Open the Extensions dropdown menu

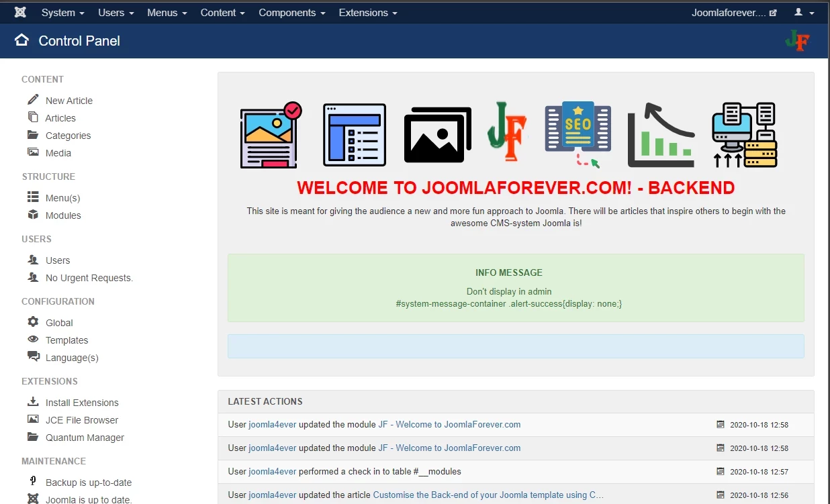click(x=368, y=13)
